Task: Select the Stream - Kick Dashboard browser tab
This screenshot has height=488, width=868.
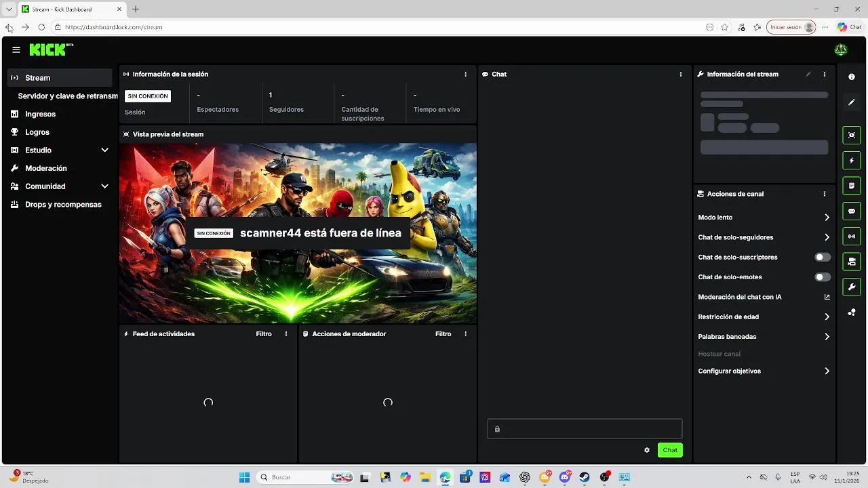Action: (71, 9)
